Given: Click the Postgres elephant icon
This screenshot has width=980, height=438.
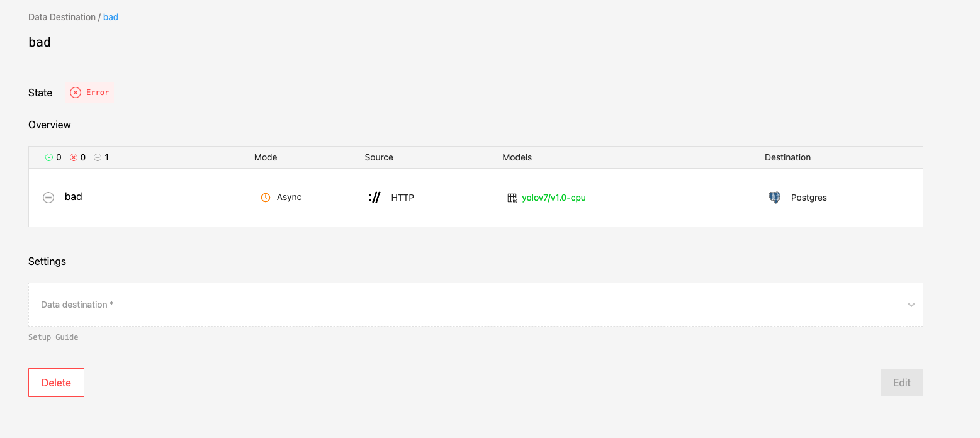Looking at the screenshot, I should pos(774,197).
